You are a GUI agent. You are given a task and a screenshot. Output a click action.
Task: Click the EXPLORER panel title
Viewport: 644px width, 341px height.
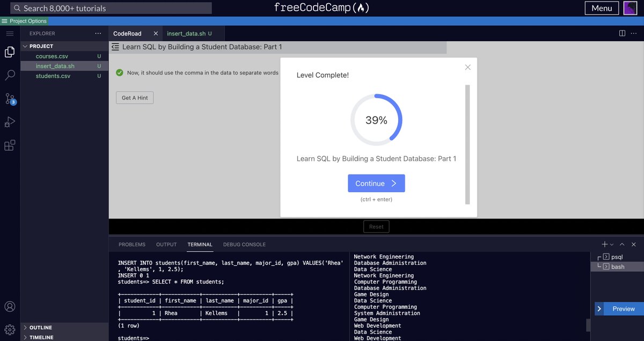[42, 33]
